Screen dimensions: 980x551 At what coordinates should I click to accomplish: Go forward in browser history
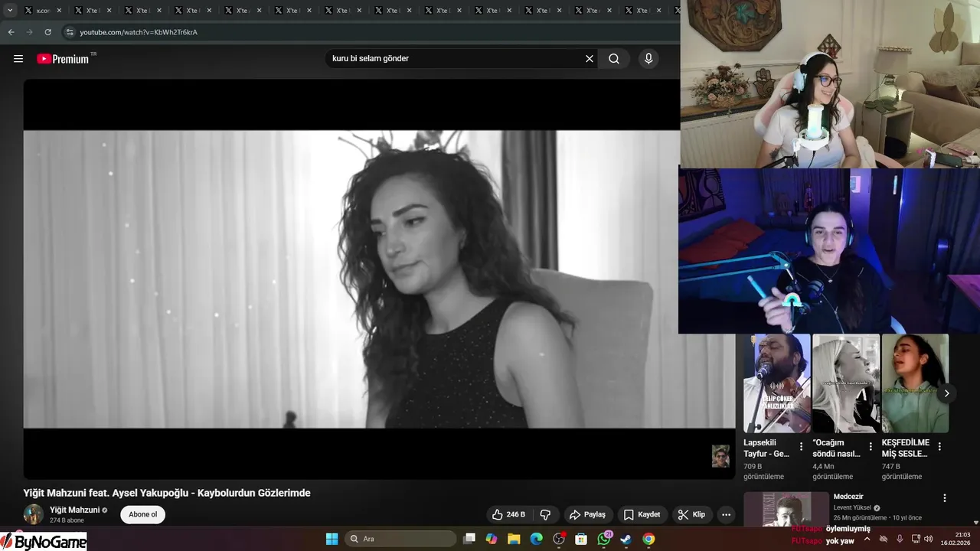[x=29, y=32]
